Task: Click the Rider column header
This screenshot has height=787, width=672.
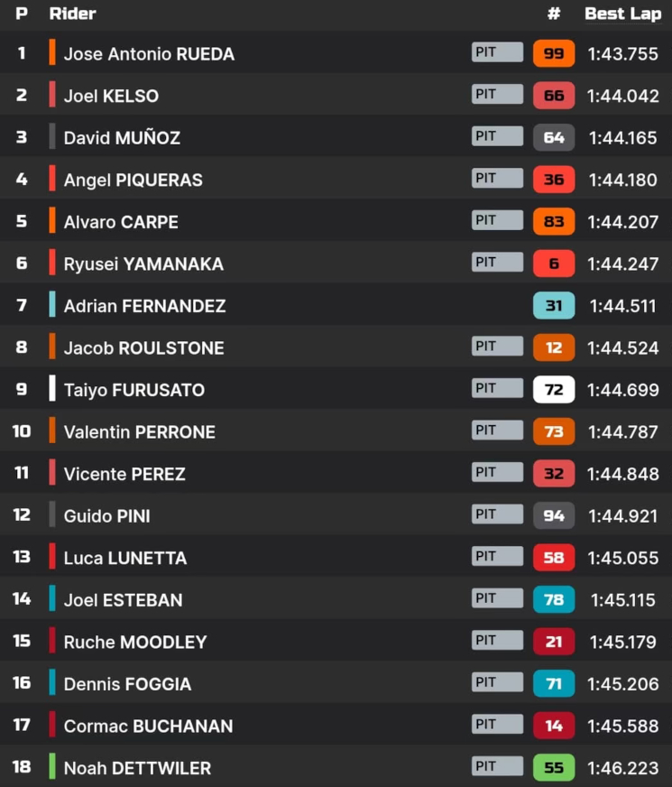Action: [72, 14]
